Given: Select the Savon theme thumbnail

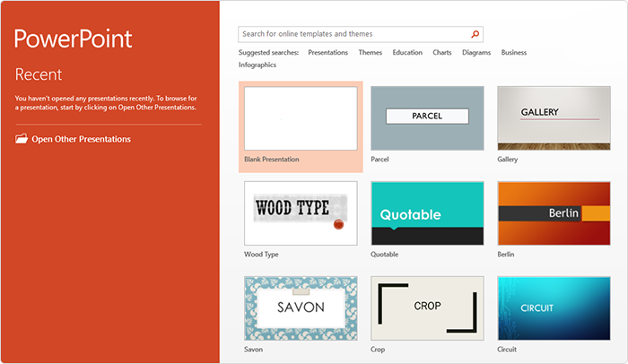Looking at the screenshot, I should [x=301, y=308].
